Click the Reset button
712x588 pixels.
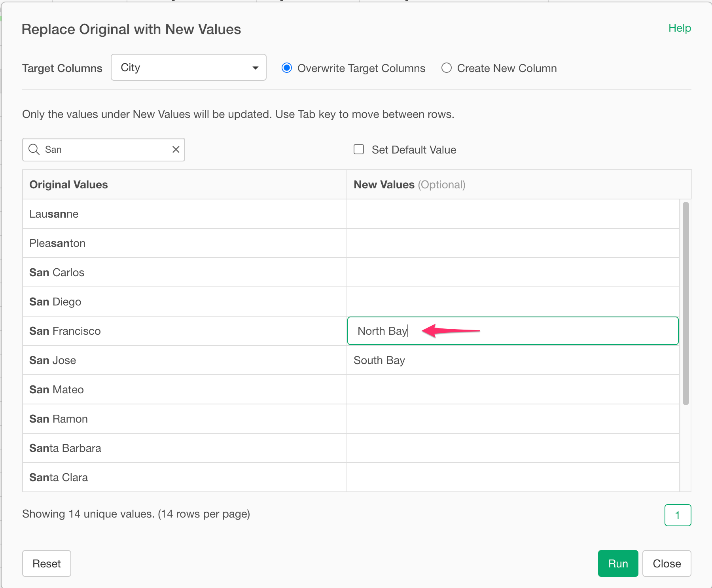coord(47,563)
